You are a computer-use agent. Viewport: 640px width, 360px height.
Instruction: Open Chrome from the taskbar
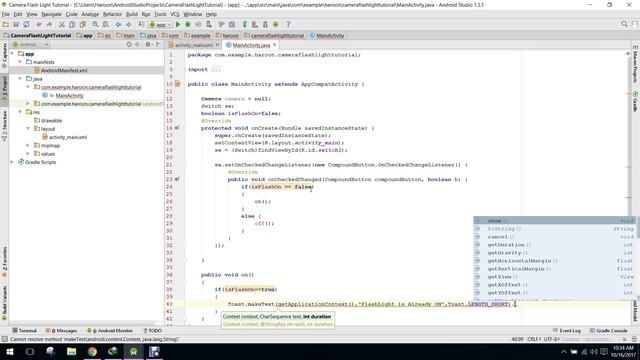(92, 351)
